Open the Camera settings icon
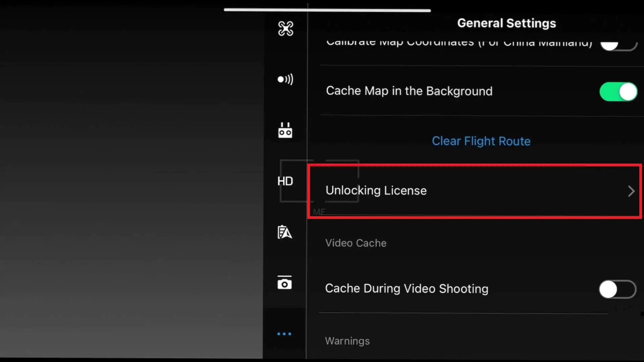The height and width of the screenshot is (362, 644). click(x=284, y=283)
